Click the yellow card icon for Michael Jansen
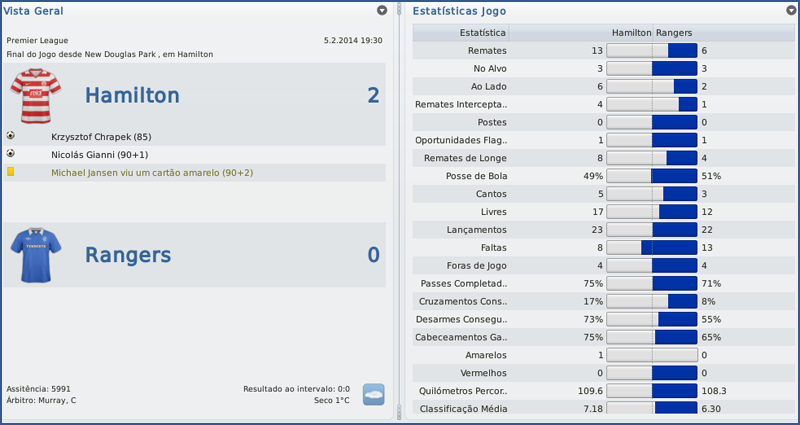This screenshot has width=800, height=425. [x=11, y=173]
